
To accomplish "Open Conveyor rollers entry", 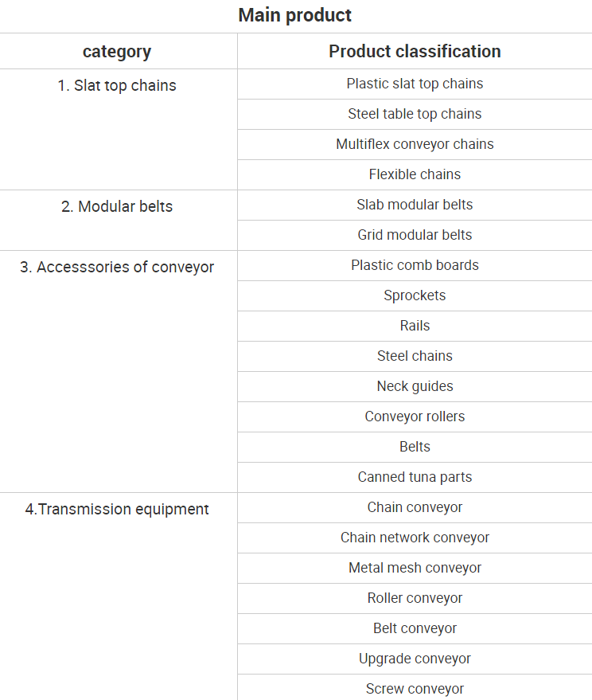I will 415,416.
